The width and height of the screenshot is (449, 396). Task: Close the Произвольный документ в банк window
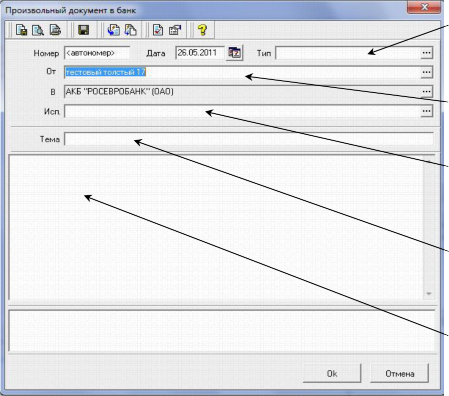424,7
